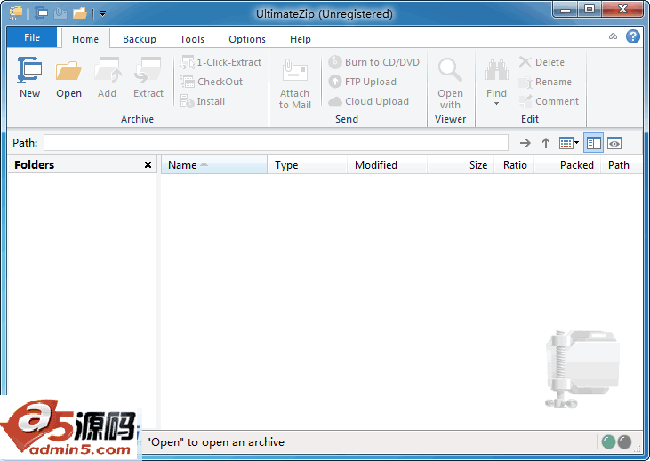Select 1-Click-Extract
650x461 pixels.
point(221,62)
